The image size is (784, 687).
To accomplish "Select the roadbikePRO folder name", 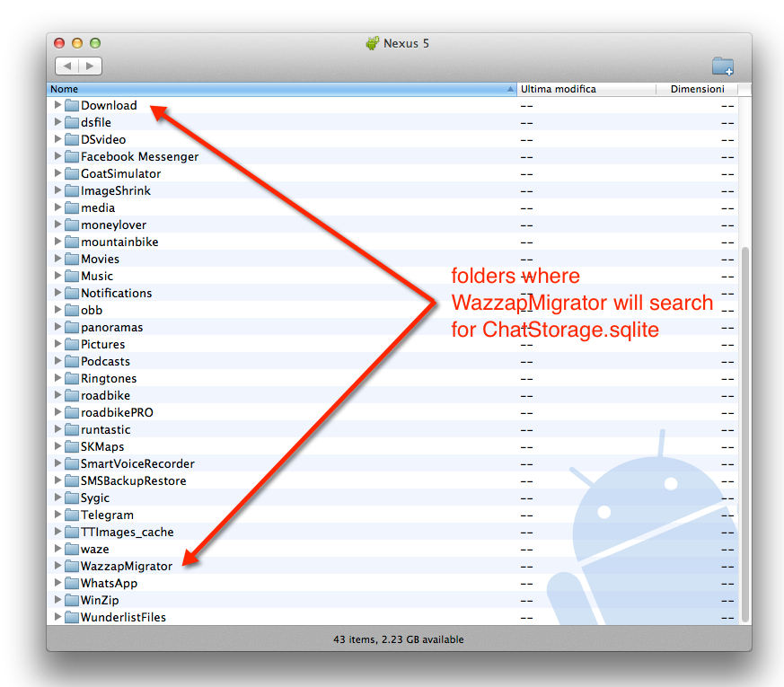I will point(117,412).
